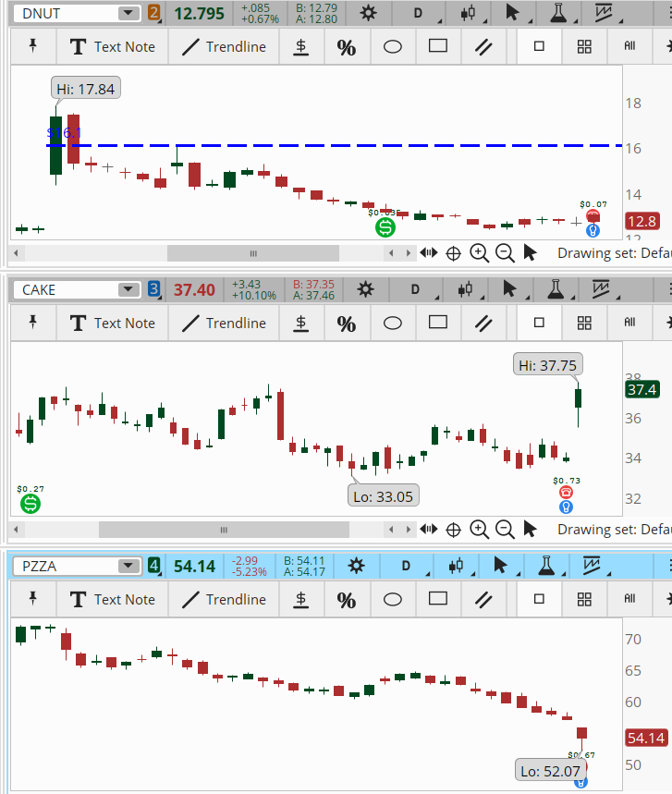
Task: Open CAKE patterns chart icon
Action: tap(601, 289)
